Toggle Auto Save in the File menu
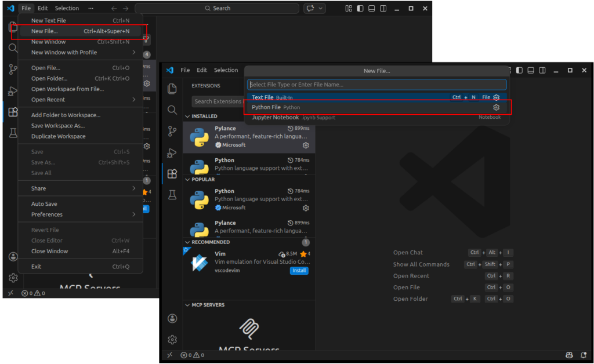This screenshot has height=364, width=594. pyautogui.click(x=44, y=204)
